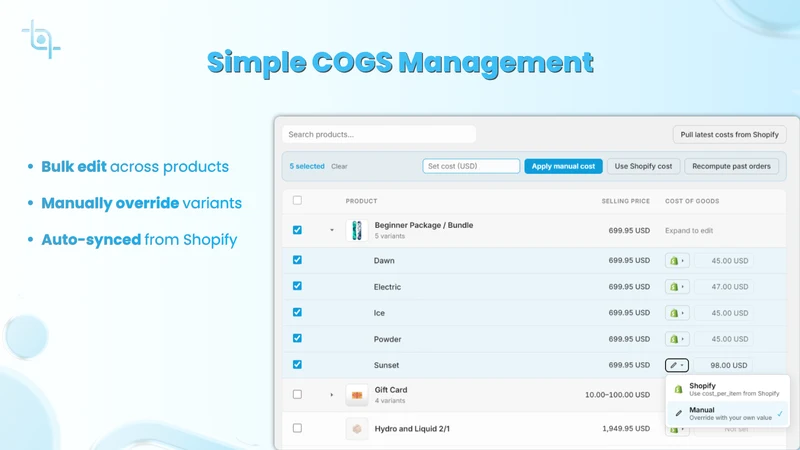Click the Gift Card product thumbnail
Image resolution: width=800 pixels, height=450 pixels.
[x=357, y=395]
